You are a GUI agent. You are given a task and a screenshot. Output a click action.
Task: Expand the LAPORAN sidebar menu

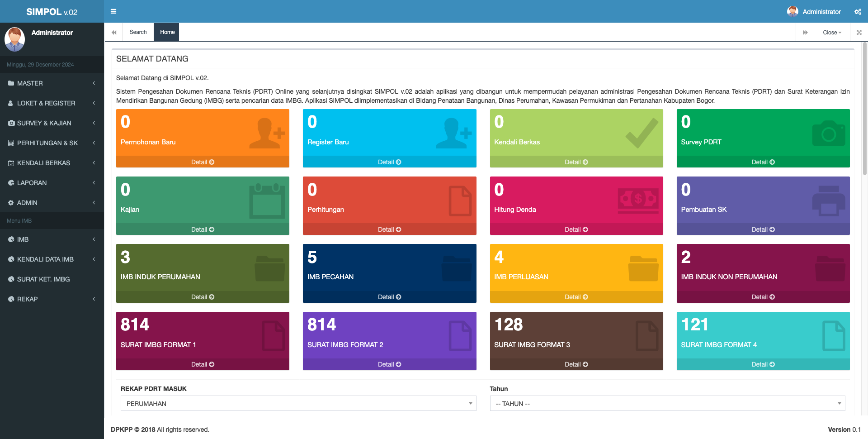coord(52,183)
